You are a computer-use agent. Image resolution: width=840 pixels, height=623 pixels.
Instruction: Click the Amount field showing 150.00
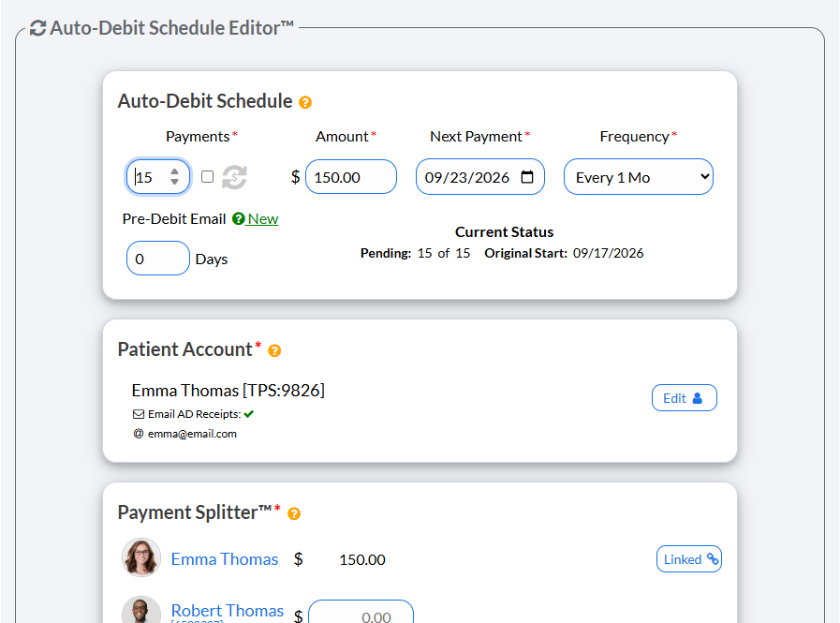(351, 177)
